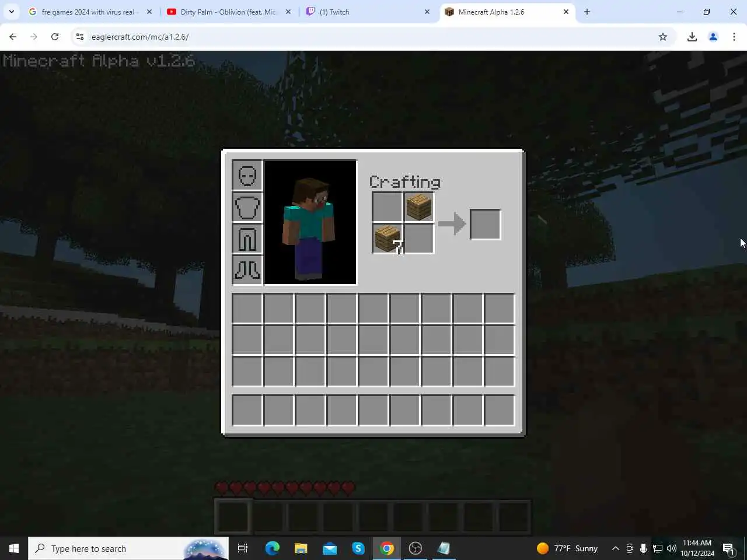Viewport: 747px width, 560px height.
Task: Open OBS Studio from the taskbar
Action: 416,548
